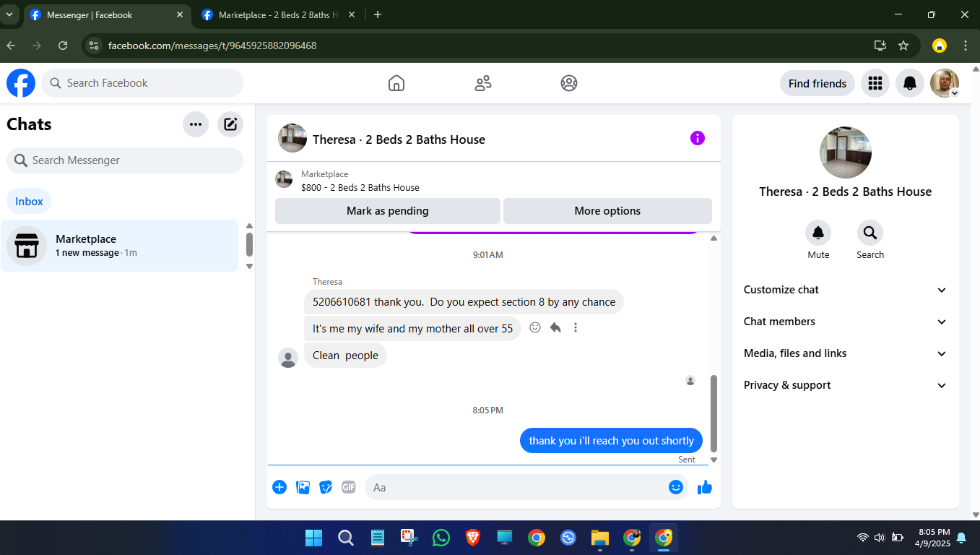Click the conversation vertical scrollbar

coord(714,413)
